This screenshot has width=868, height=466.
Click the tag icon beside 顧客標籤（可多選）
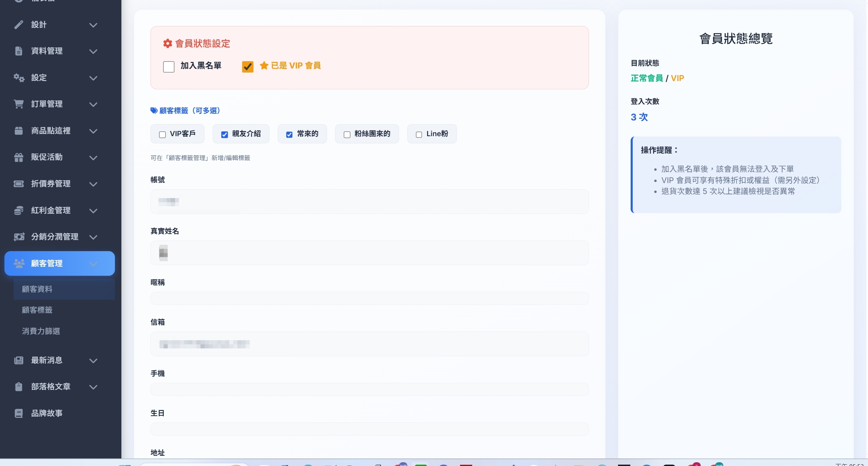coord(153,110)
